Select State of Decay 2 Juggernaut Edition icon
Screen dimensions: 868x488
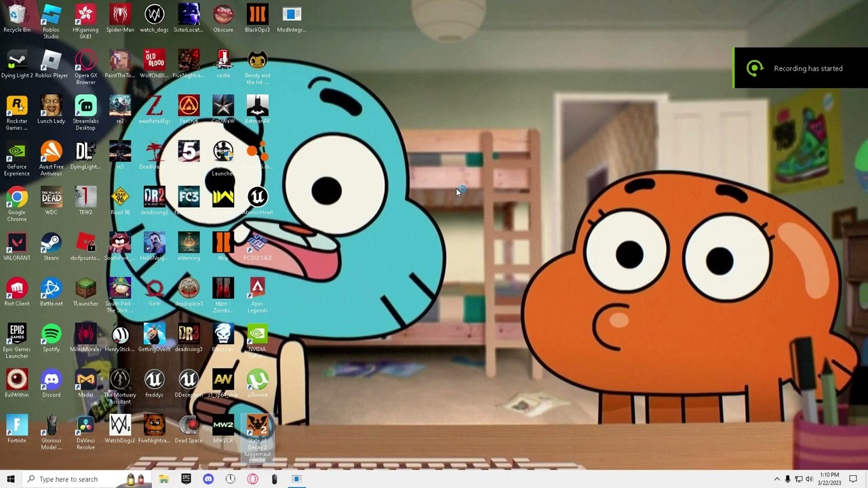point(257,439)
